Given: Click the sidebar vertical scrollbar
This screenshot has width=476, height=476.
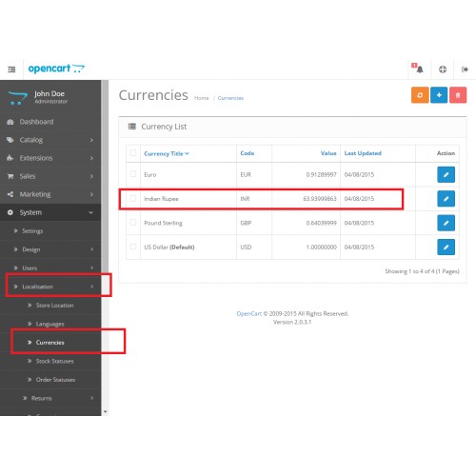Looking at the screenshot, I should [105, 248].
